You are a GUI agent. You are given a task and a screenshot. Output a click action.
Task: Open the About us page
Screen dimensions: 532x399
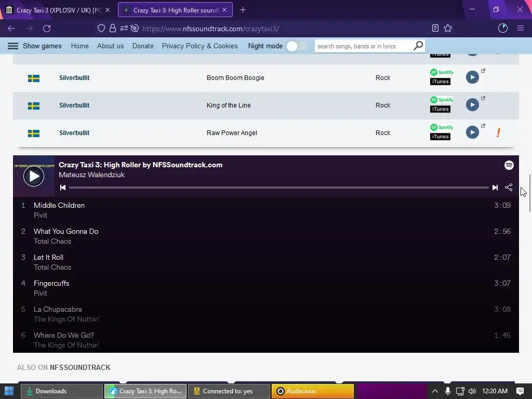click(110, 46)
